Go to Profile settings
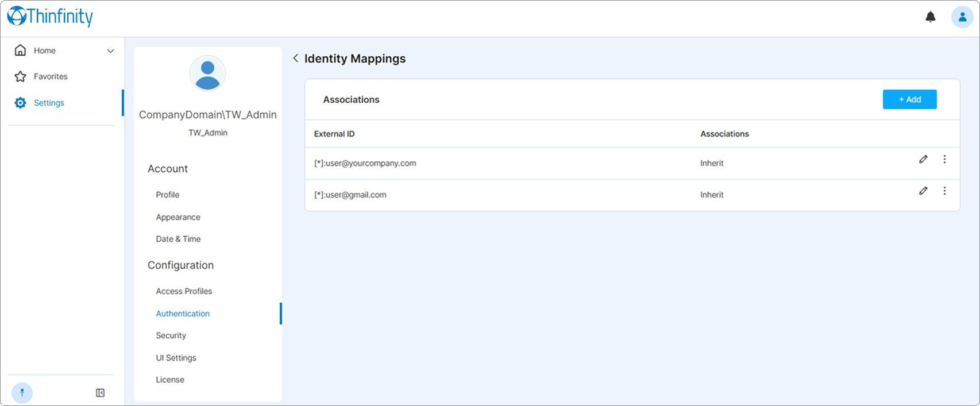 pyautogui.click(x=168, y=195)
